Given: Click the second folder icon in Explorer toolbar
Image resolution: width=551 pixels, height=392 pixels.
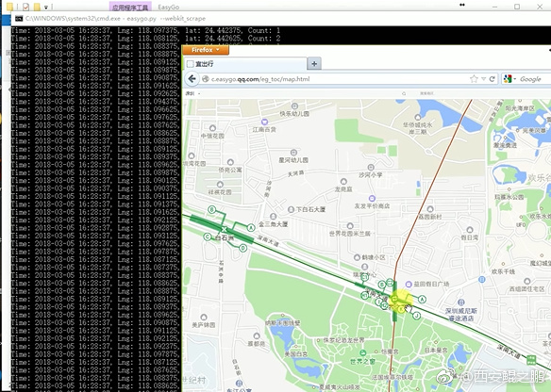Looking at the screenshot, I should [x=37, y=7].
